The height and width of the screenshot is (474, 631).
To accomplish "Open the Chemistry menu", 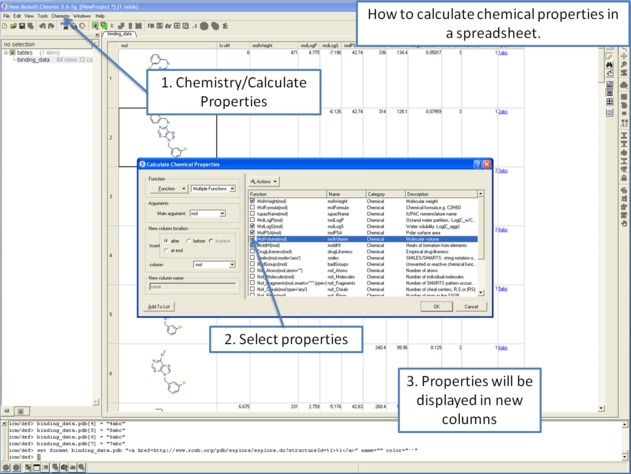I will tap(60, 16).
